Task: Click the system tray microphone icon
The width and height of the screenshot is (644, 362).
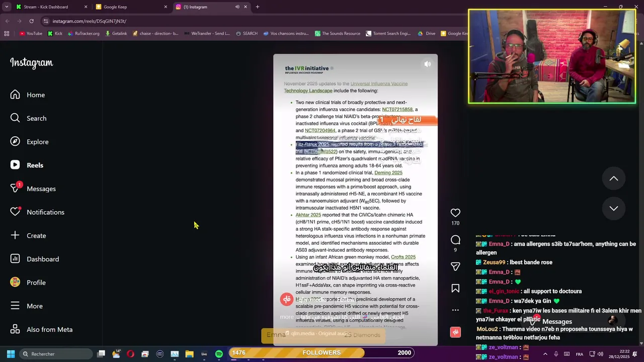Action: point(556,354)
